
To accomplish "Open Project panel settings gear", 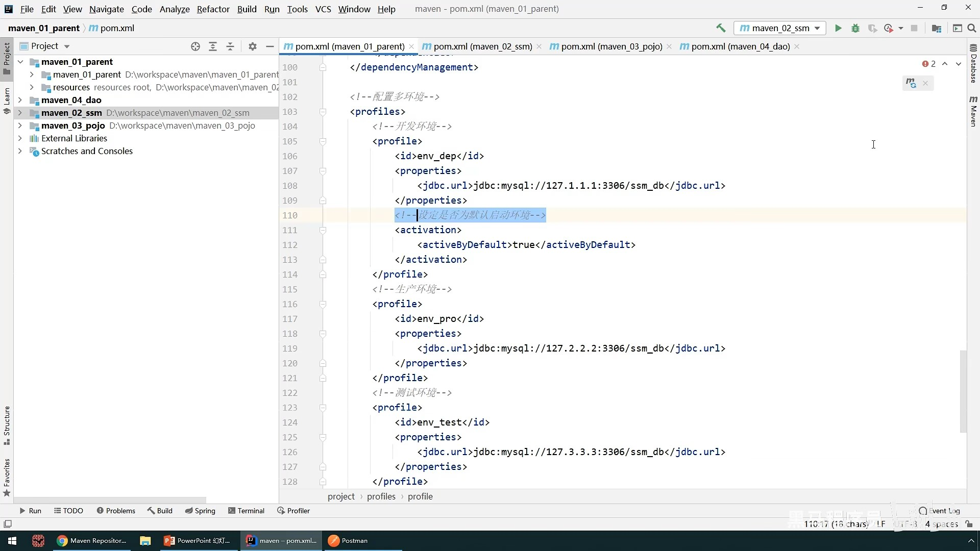I will [x=253, y=46].
